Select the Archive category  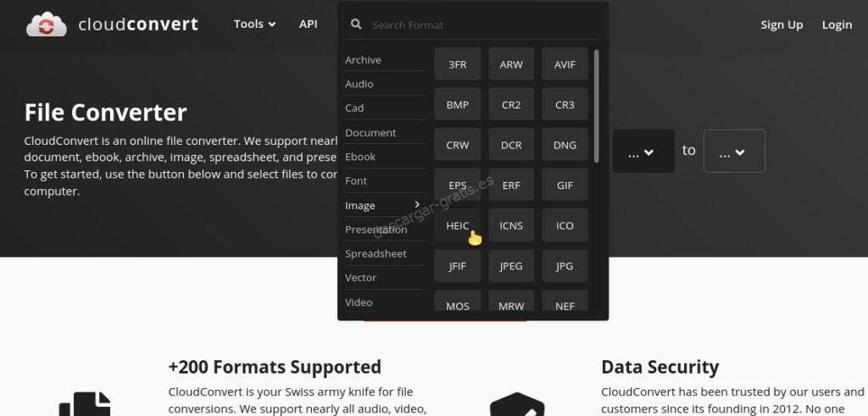pos(363,60)
